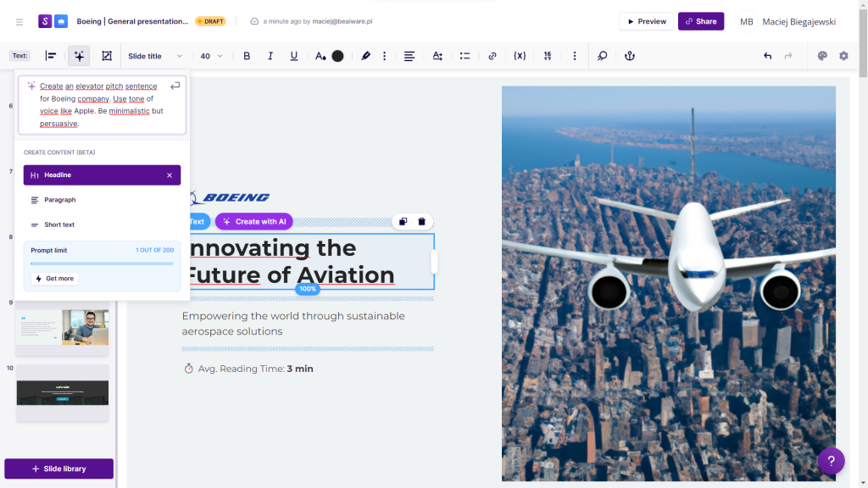Open the theme palette icon

pyautogui.click(x=821, y=56)
